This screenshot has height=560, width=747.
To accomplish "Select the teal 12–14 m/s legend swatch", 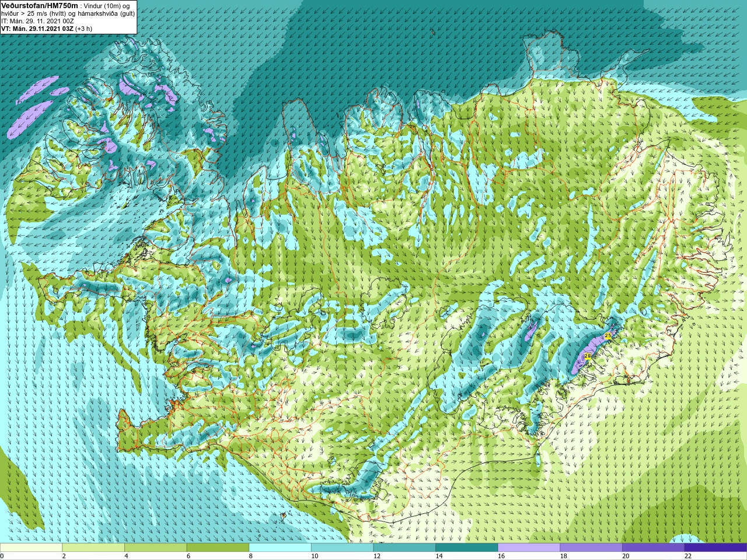I will point(404,547).
